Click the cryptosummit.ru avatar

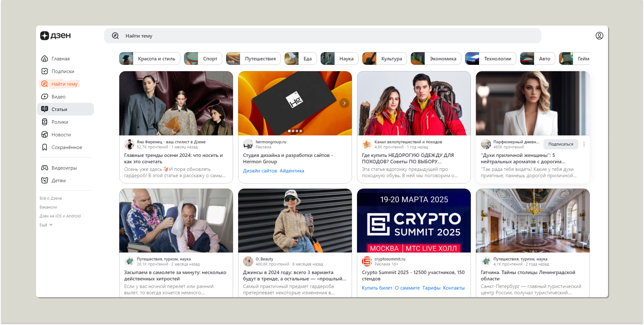(x=367, y=261)
